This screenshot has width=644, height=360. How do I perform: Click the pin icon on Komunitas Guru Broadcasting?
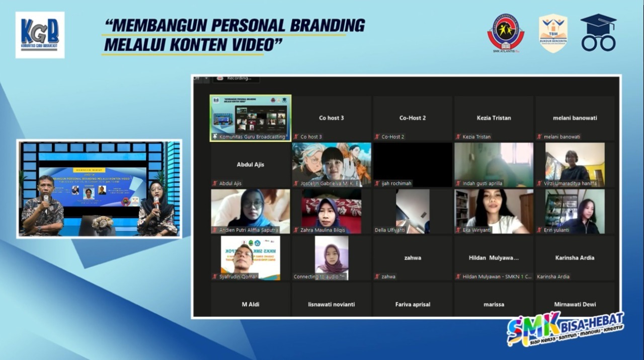tap(215, 135)
